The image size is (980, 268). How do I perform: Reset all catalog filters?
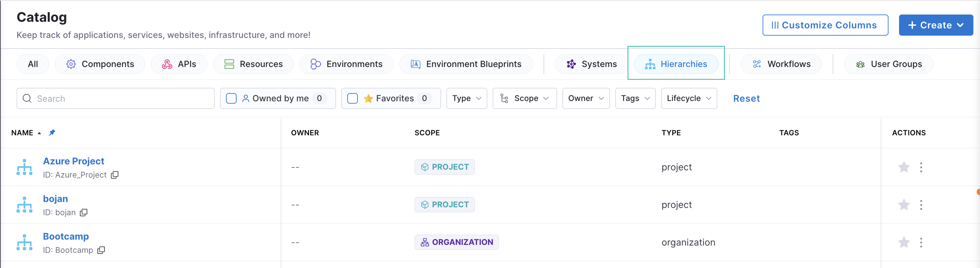click(746, 98)
